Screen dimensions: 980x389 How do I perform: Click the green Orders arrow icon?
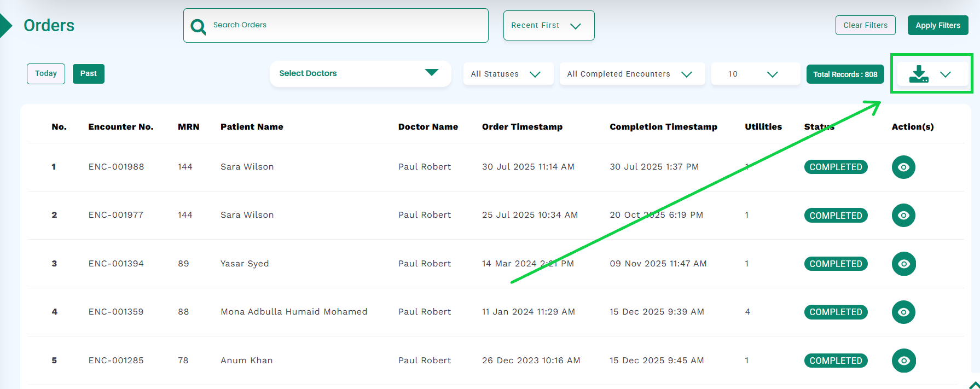[6, 26]
